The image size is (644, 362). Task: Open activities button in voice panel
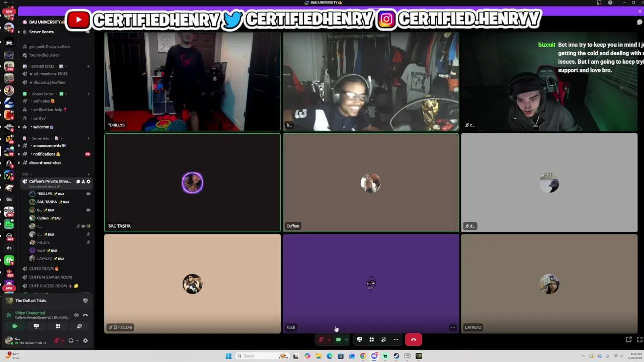58,326
